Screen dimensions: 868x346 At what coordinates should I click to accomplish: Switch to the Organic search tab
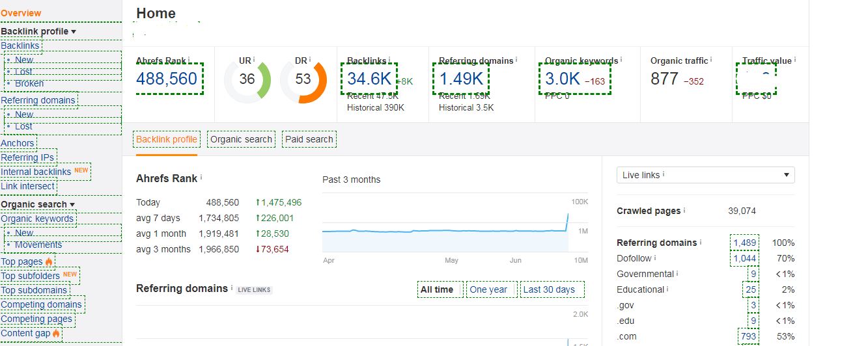pyautogui.click(x=241, y=139)
